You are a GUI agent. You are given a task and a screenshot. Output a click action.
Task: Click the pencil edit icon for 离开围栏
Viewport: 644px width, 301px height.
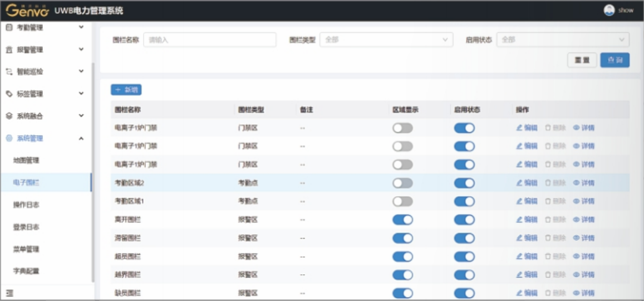coord(519,220)
